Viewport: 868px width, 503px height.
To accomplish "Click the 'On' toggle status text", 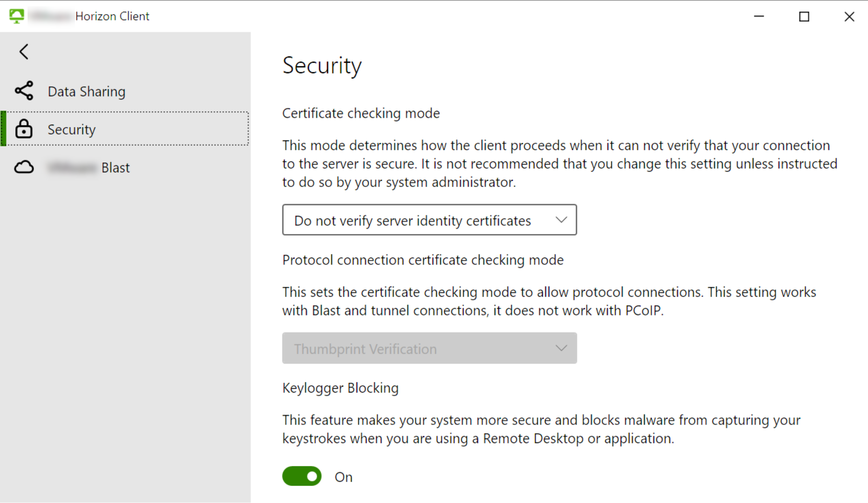I will tap(343, 477).
